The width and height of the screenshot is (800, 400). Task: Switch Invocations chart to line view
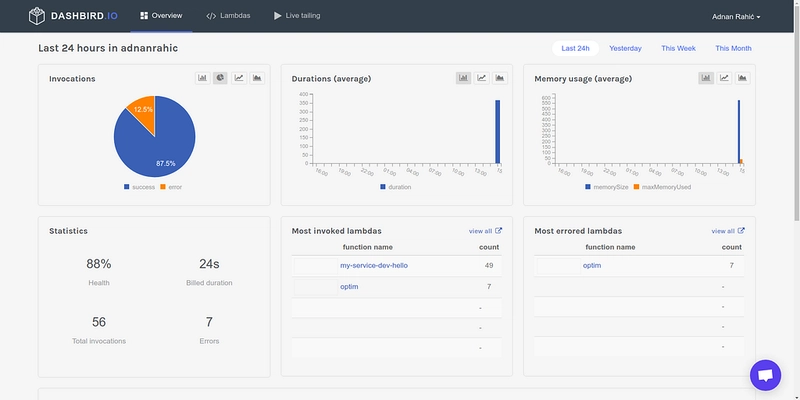[x=239, y=78]
